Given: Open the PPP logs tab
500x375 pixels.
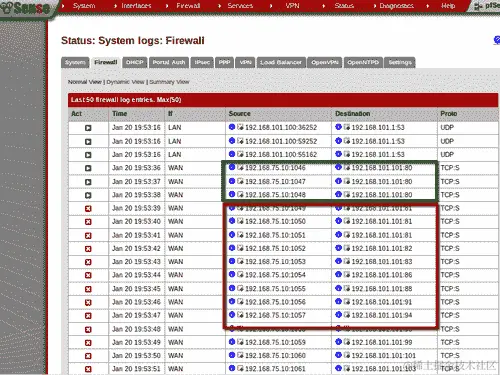Looking at the screenshot, I should pos(224,62).
